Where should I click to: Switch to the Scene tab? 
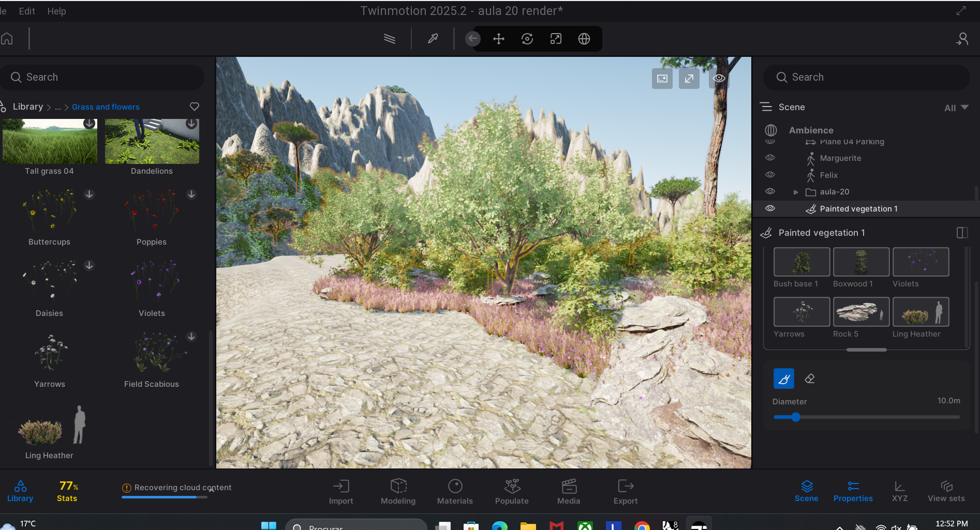807,491
